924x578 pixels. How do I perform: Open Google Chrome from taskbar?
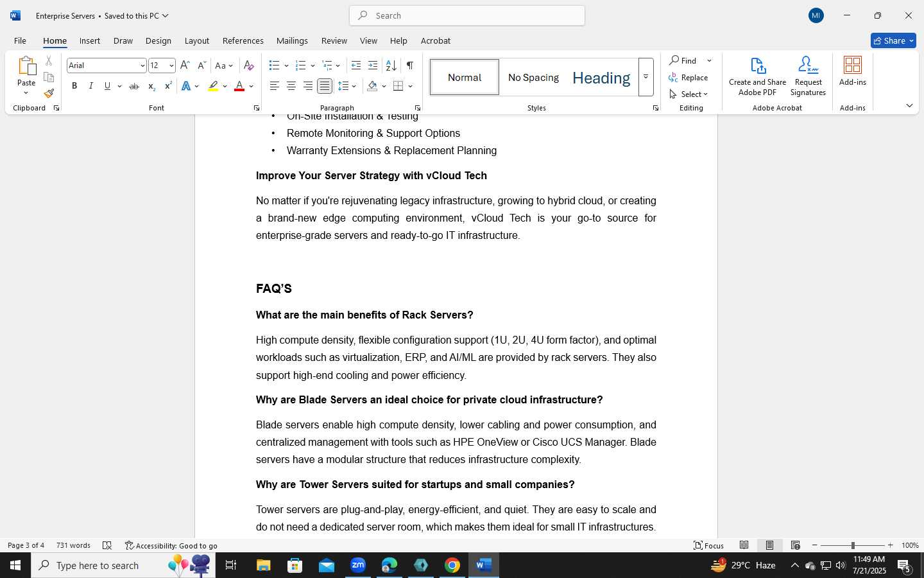pos(452,565)
